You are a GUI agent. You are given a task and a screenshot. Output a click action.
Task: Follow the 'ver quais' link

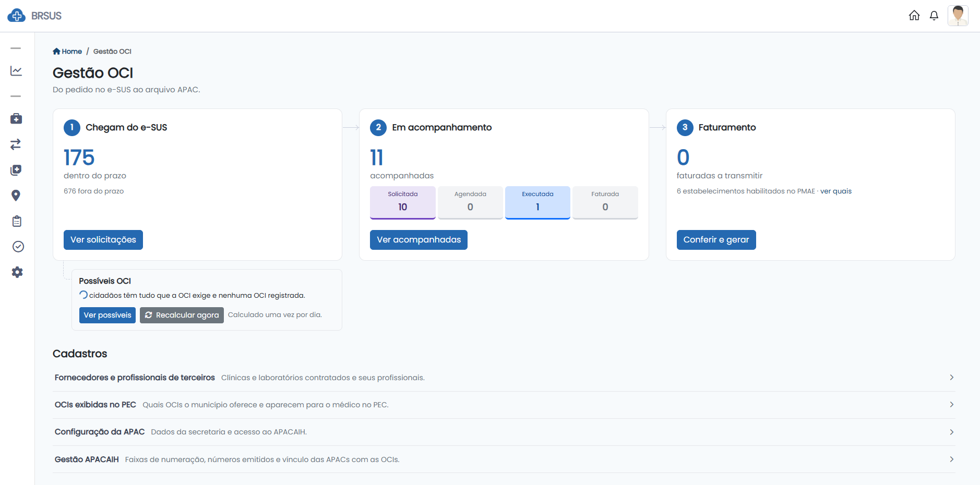coord(836,191)
